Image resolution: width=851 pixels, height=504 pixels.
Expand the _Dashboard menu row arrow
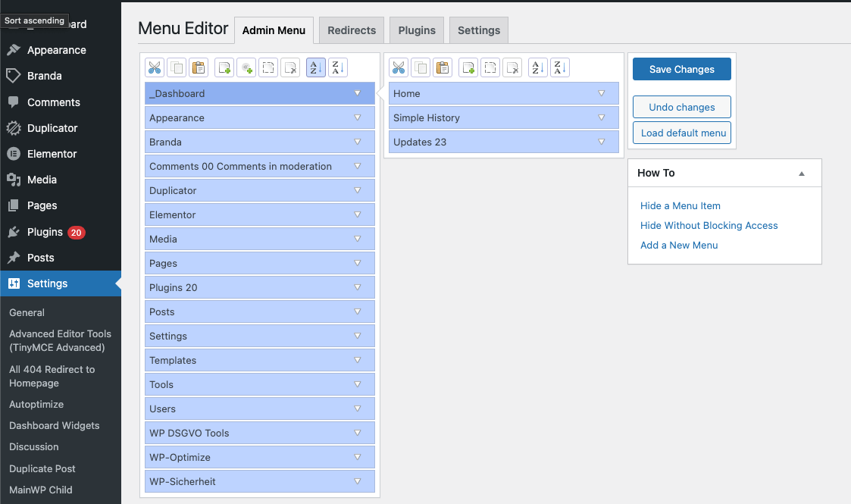(357, 93)
